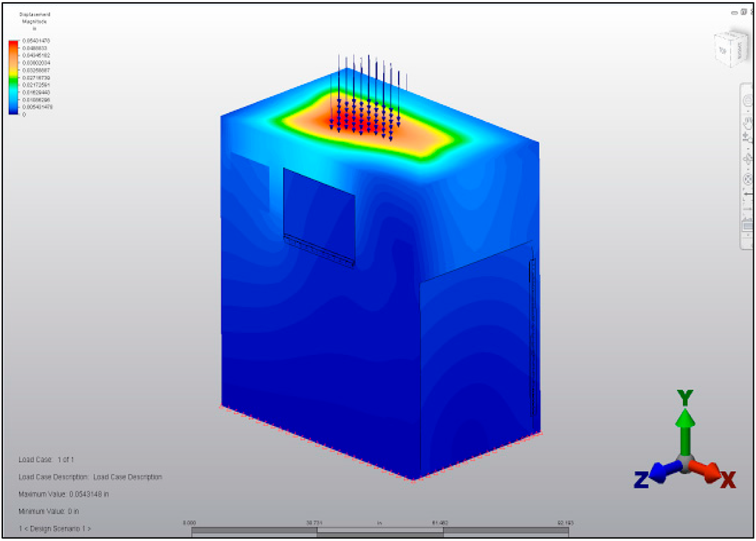Click the circled X navigation bar icon
756x541 pixels.
tap(746, 179)
